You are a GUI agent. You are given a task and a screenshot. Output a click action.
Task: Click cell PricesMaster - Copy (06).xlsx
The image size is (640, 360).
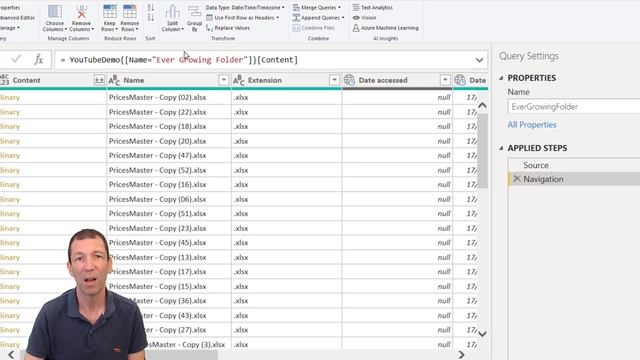(x=169, y=199)
